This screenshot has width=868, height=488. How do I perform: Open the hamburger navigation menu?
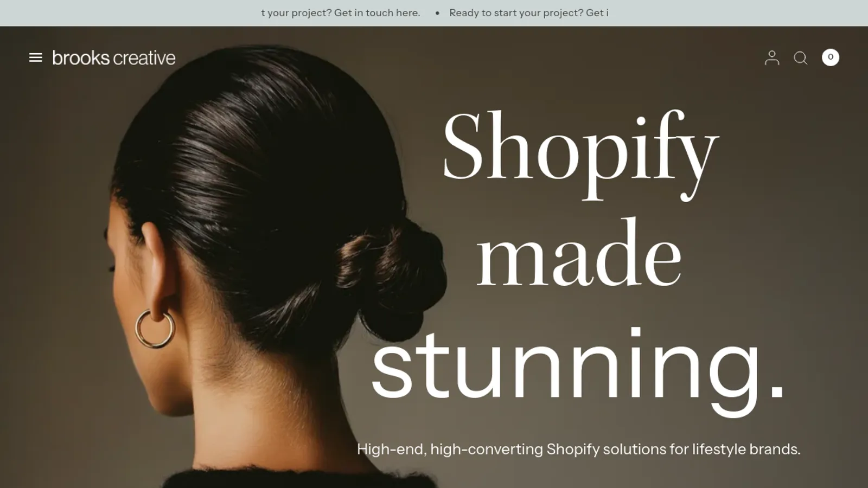tap(36, 57)
